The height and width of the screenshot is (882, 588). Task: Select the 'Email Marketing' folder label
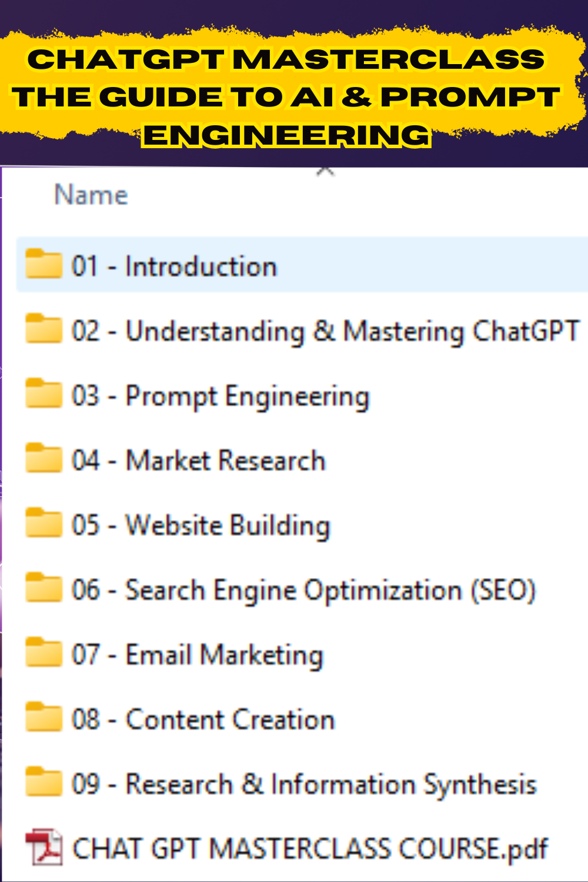click(225, 655)
